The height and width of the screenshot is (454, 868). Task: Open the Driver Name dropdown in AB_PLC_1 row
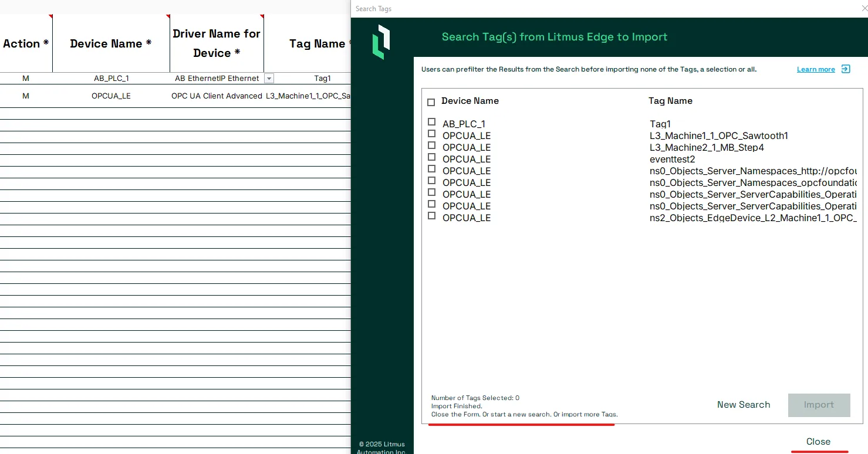(x=269, y=79)
